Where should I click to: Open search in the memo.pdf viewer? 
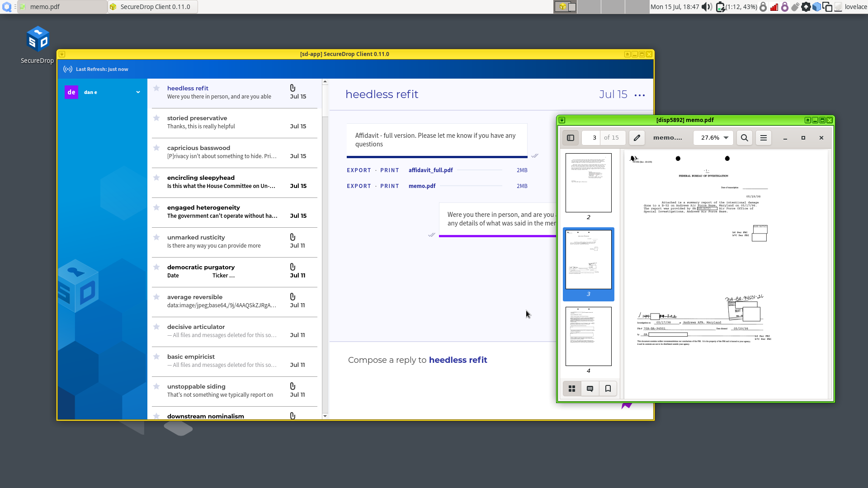click(744, 138)
